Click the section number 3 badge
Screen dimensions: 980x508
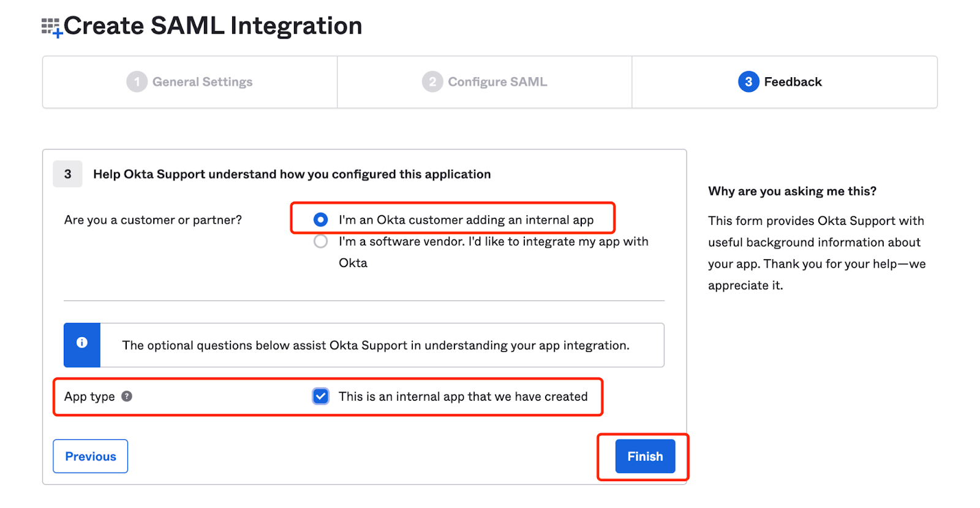68,174
